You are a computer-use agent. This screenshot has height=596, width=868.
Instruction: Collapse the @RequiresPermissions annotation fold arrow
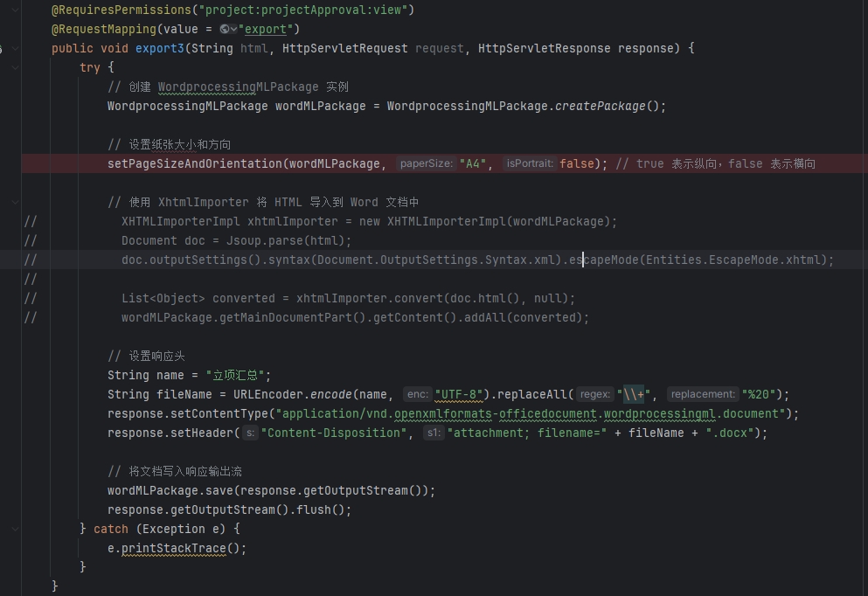point(16,10)
